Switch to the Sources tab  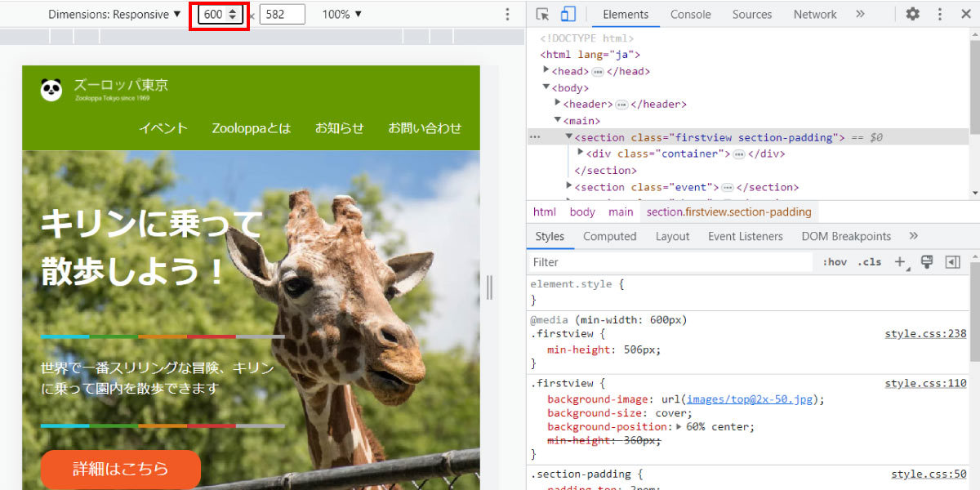752,14
